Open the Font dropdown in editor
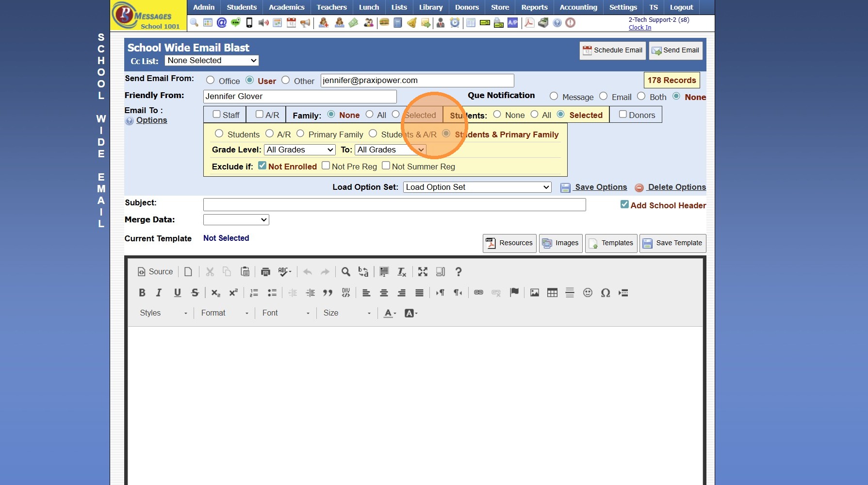The width and height of the screenshot is (868, 485). [x=286, y=313]
